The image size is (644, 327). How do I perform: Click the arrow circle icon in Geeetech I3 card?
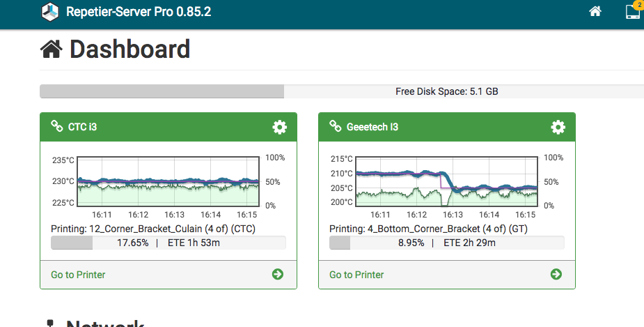tap(556, 274)
